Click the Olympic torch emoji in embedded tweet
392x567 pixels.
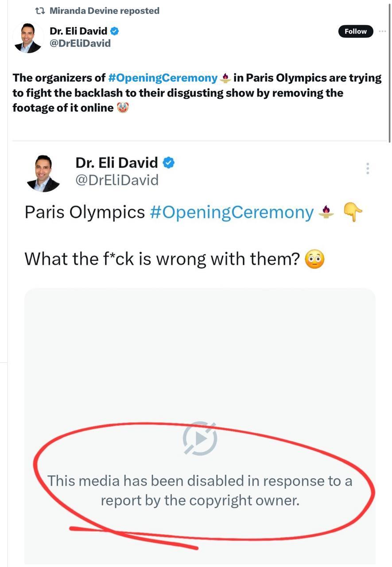[327, 213]
